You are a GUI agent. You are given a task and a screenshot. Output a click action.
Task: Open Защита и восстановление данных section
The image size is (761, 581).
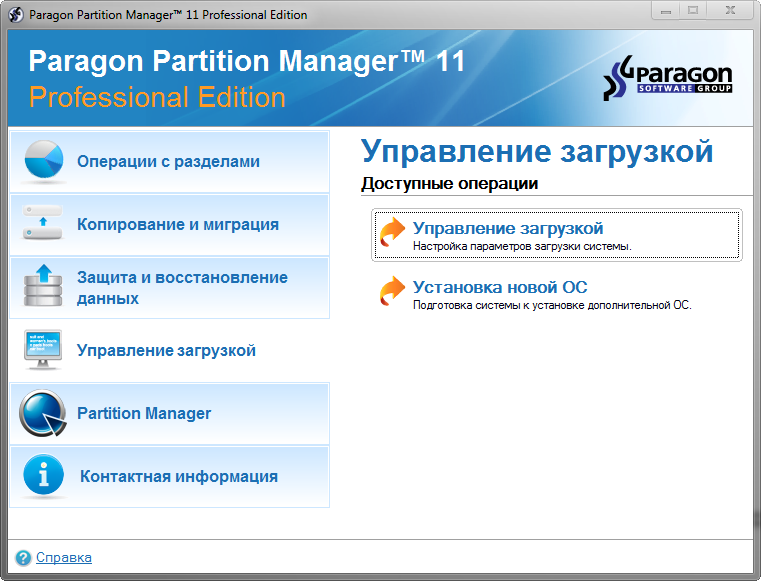[182, 287]
